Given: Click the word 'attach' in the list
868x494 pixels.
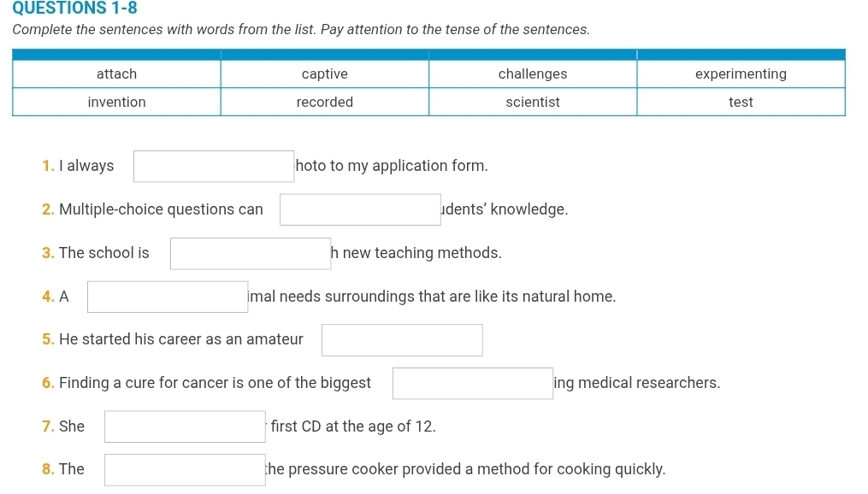Looking at the screenshot, I should point(116,74).
